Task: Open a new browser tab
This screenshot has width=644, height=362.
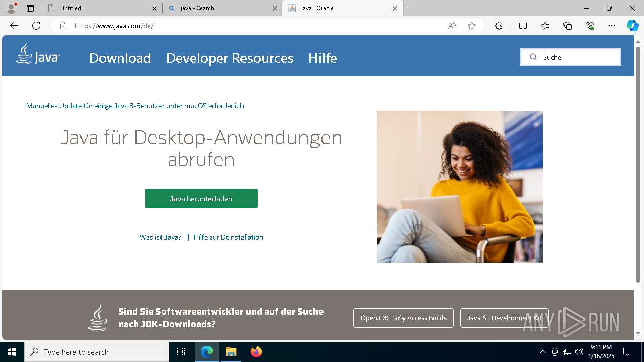Action: pos(412,8)
